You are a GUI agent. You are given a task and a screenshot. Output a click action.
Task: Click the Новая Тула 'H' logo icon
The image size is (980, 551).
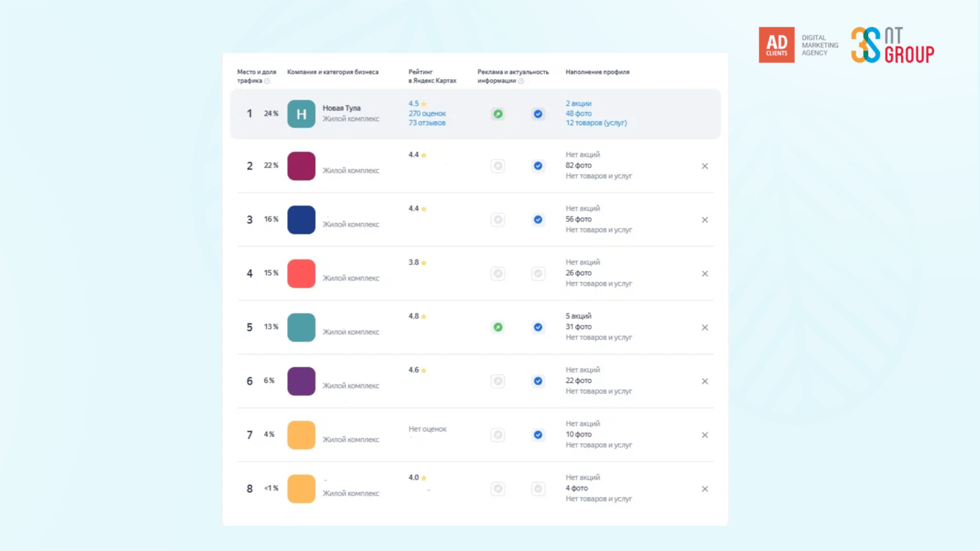tap(301, 114)
